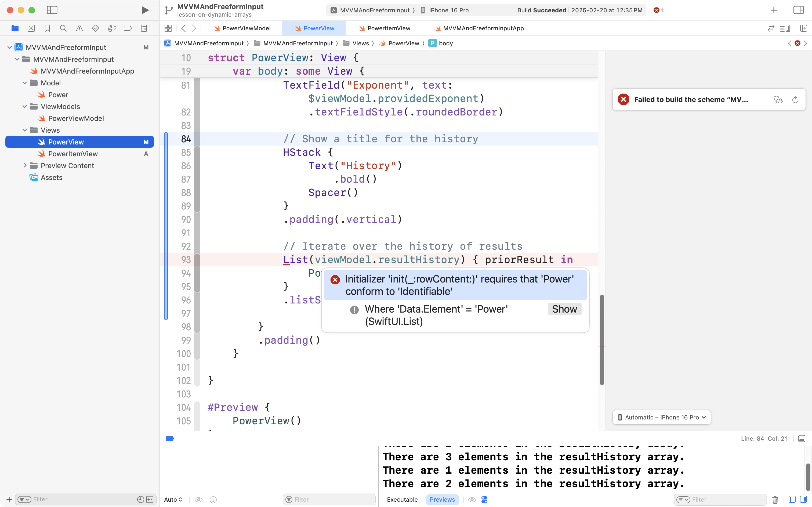
Task: Click the delete console trash icon
Action: (775, 500)
